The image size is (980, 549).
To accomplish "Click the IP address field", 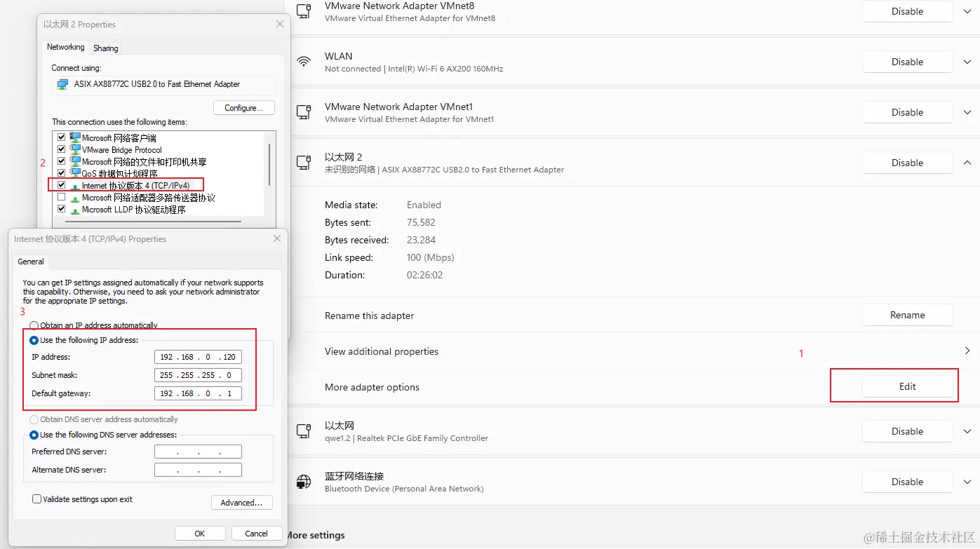I will (198, 357).
